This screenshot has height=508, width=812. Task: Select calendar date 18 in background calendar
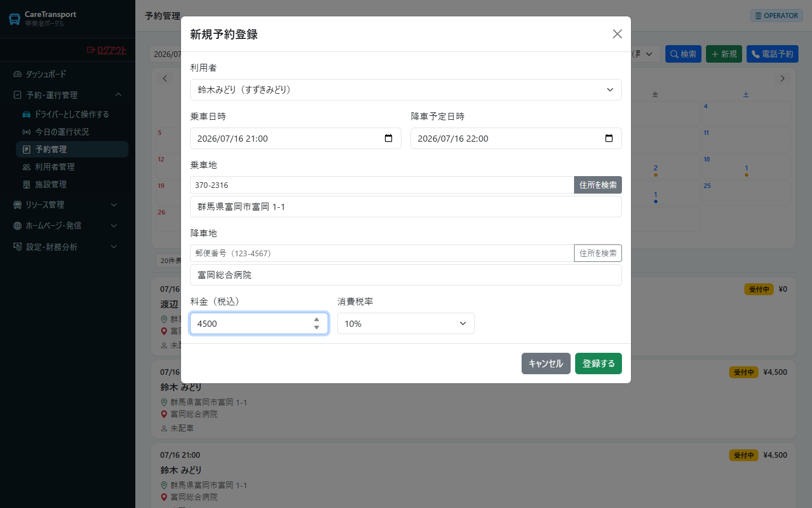(746, 167)
